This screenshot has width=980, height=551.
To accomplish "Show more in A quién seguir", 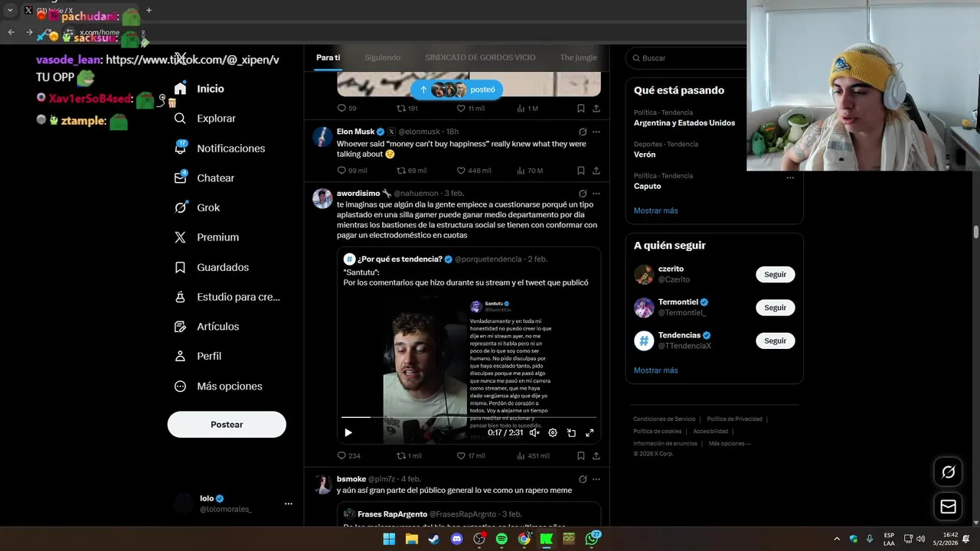I will pos(655,370).
